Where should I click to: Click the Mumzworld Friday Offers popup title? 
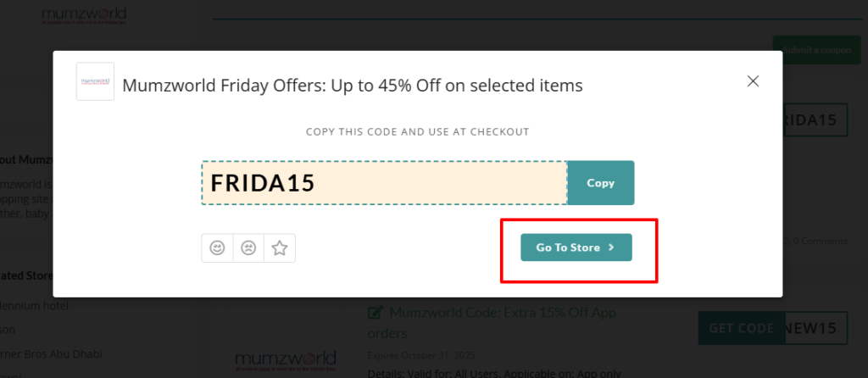click(353, 86)
